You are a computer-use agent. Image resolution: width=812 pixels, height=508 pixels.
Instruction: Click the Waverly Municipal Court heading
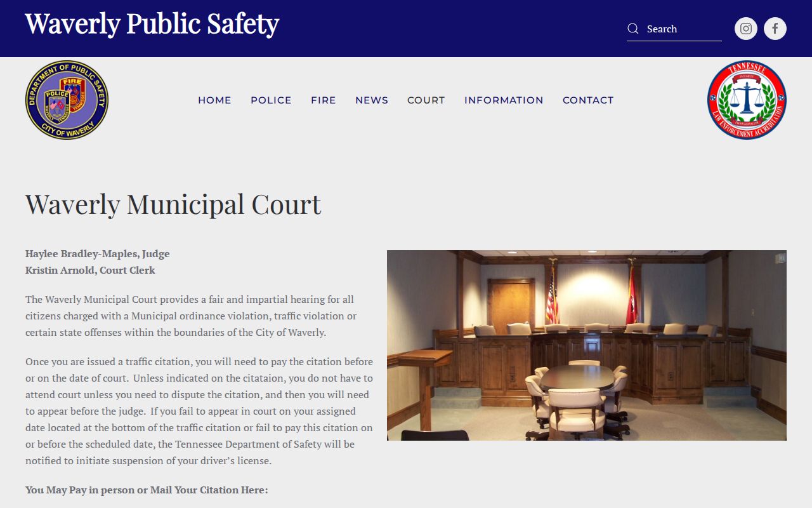(x=173, y=204)
